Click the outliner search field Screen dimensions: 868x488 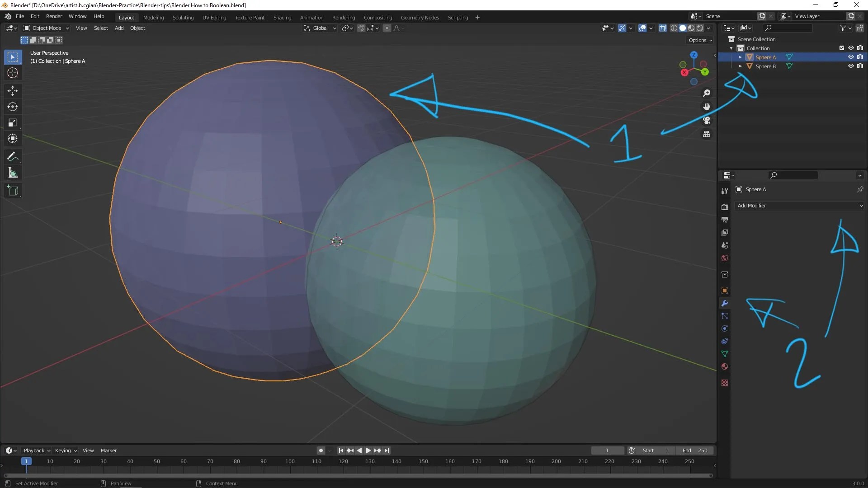789,28
